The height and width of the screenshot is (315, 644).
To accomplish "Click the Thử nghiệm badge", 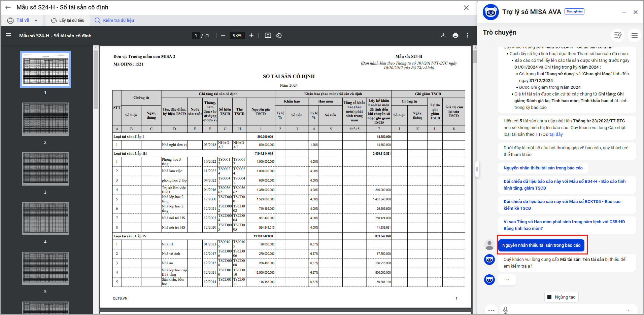I will 574,11.
